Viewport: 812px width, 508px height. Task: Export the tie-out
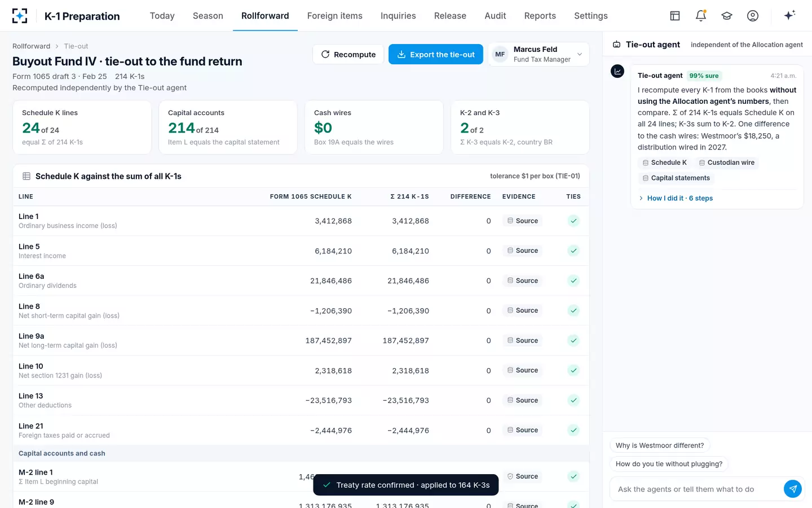(x=436, y=54)
